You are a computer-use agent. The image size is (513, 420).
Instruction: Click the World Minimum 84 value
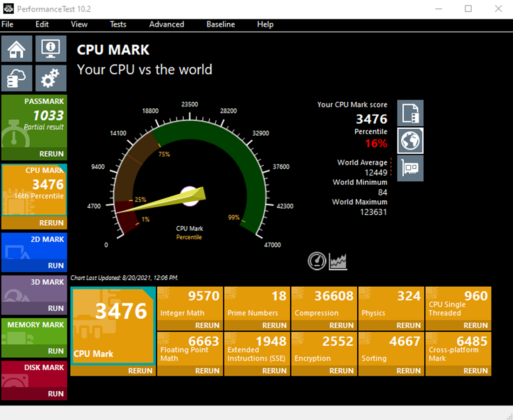[x=382, y=192]
